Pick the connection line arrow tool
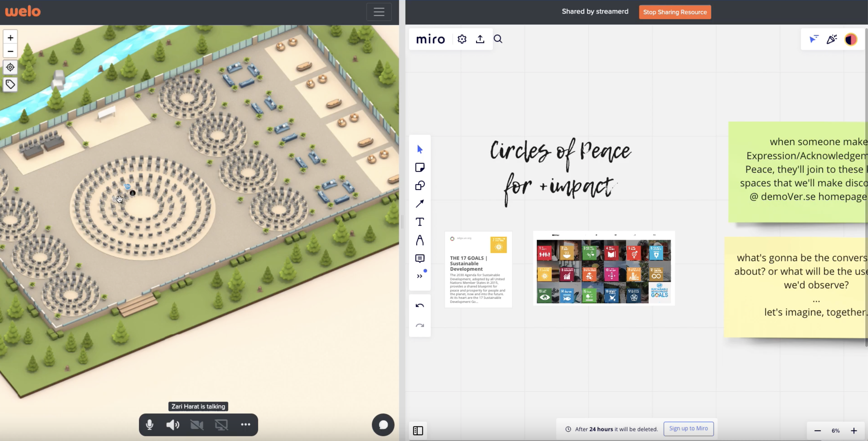The image size is (868, 441). pyautogui.click(x=419, y=204)
